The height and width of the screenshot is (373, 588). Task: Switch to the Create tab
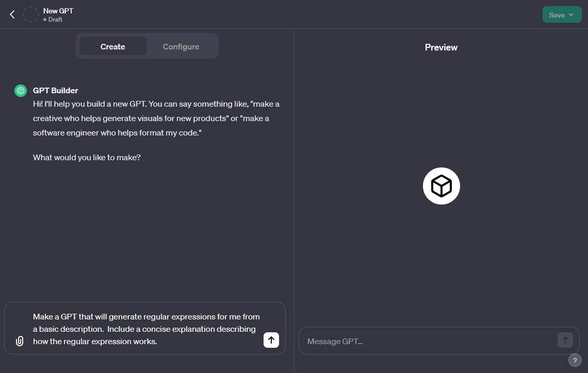[113, 46]
